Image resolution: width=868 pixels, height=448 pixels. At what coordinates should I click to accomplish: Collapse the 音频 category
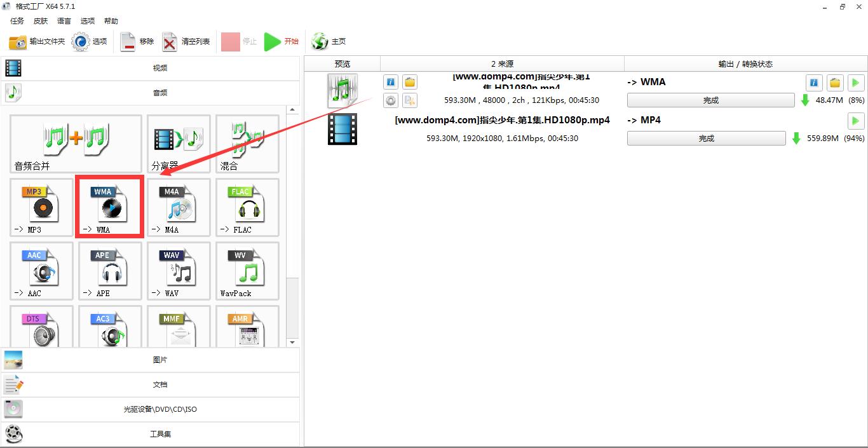pos(150,93)
